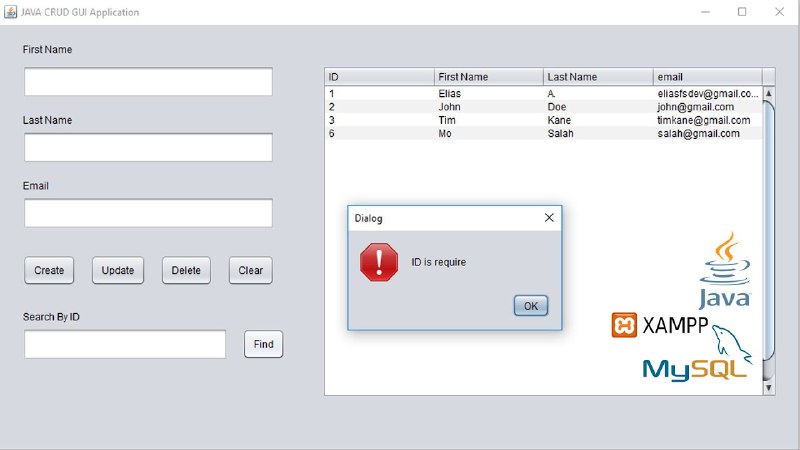The image size is (800, 450).
Task: Maximize the application window
Action: 742,12
